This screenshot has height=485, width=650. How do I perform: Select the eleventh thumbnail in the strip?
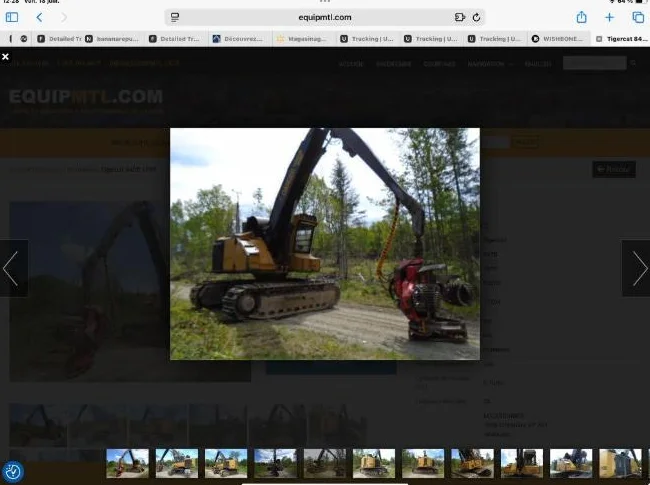[621, 463]
